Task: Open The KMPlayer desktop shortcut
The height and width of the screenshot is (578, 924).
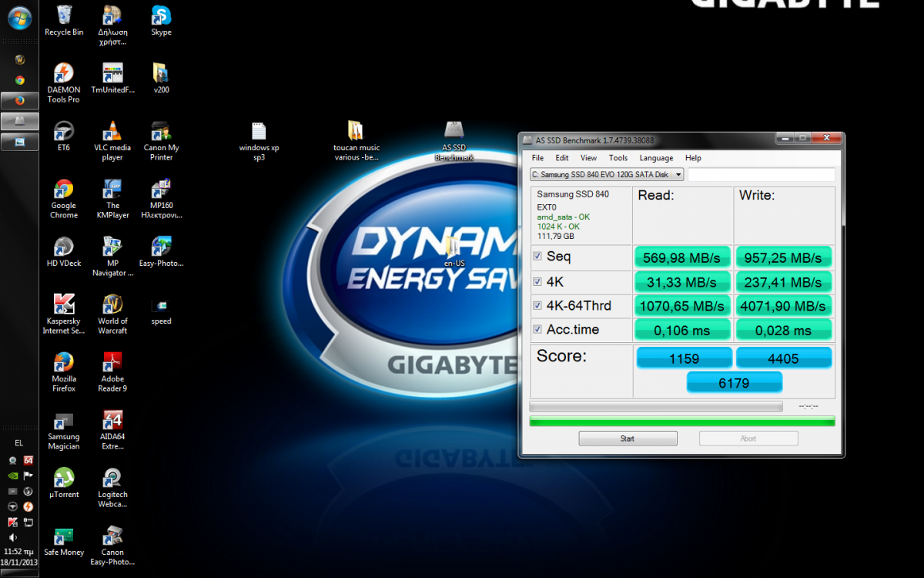Action: pos(112,199)
